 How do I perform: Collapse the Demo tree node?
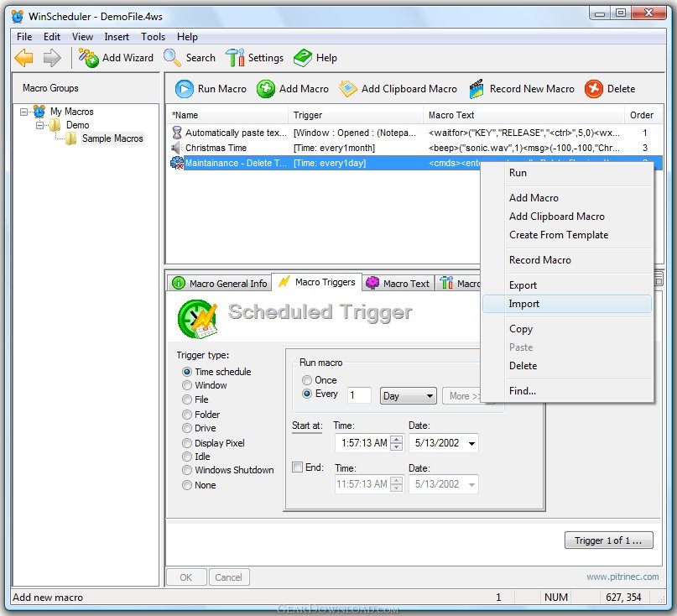(40, 125)
